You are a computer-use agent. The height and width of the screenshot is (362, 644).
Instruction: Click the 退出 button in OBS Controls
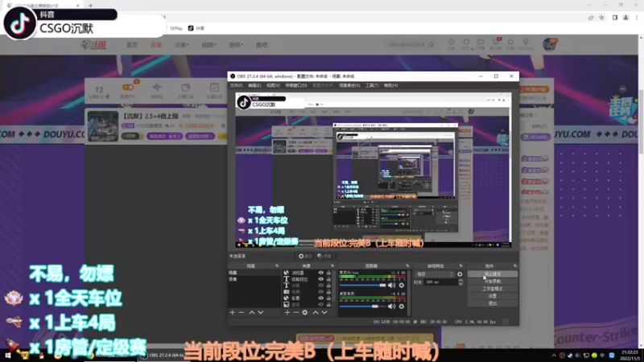point(493,303)
